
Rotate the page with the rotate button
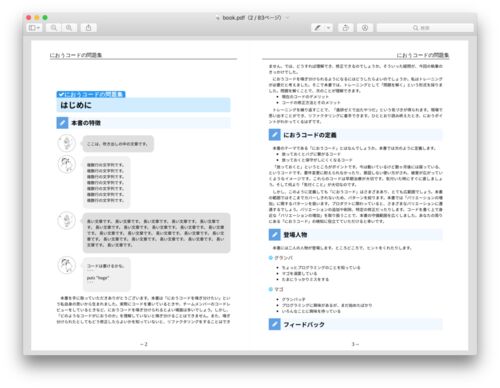346,28
